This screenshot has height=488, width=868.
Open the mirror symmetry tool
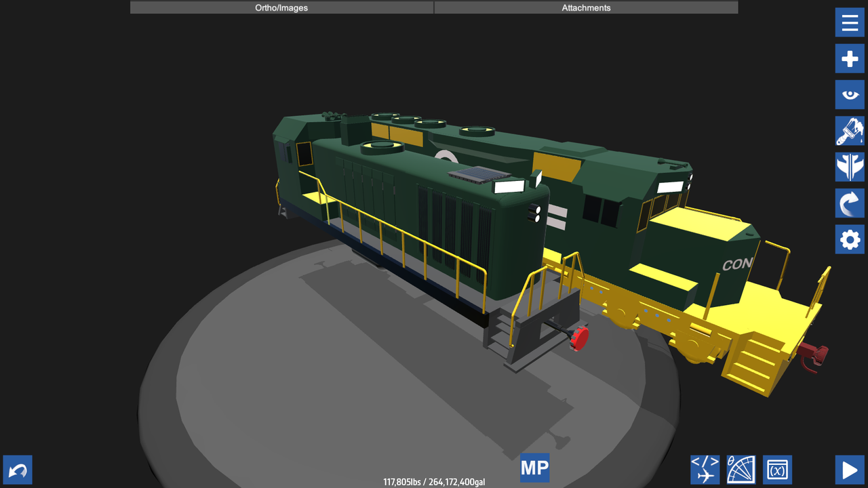coord(850,167)
